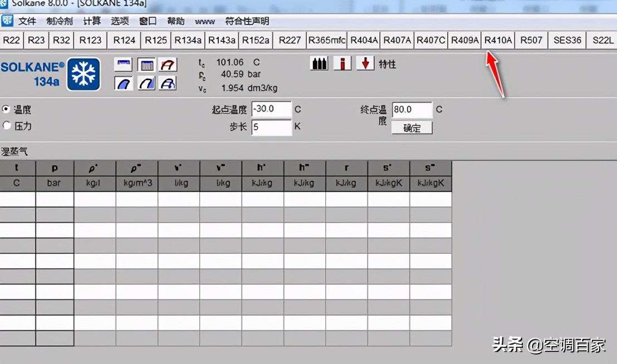
Task: Open the 符合性声明 menu
Action: [x=247, y=21]
